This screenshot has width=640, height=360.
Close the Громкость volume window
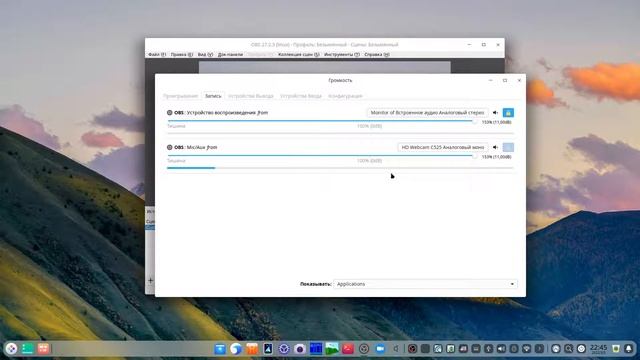click(519, 80)
